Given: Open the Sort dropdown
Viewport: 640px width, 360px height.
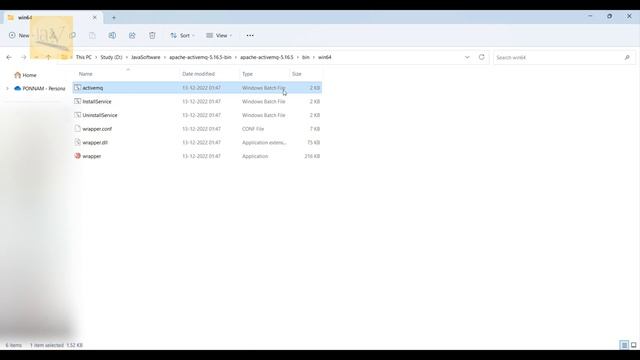Looking at the screenshot, I should tap(182, 36).
